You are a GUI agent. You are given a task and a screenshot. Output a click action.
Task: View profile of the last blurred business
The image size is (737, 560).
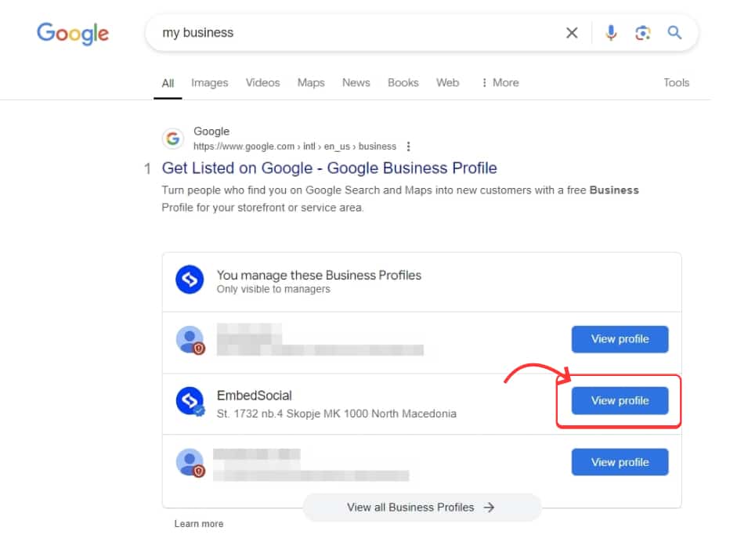(x=620, y=462)
